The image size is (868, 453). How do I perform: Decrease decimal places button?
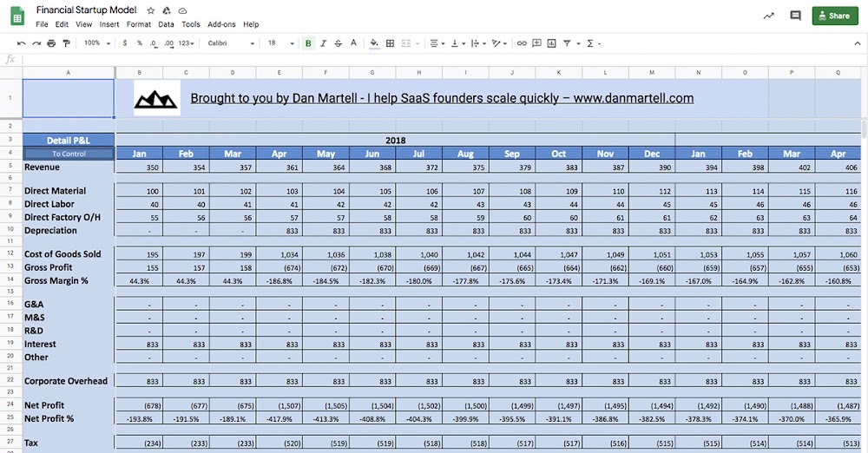[x=154, y=43]
